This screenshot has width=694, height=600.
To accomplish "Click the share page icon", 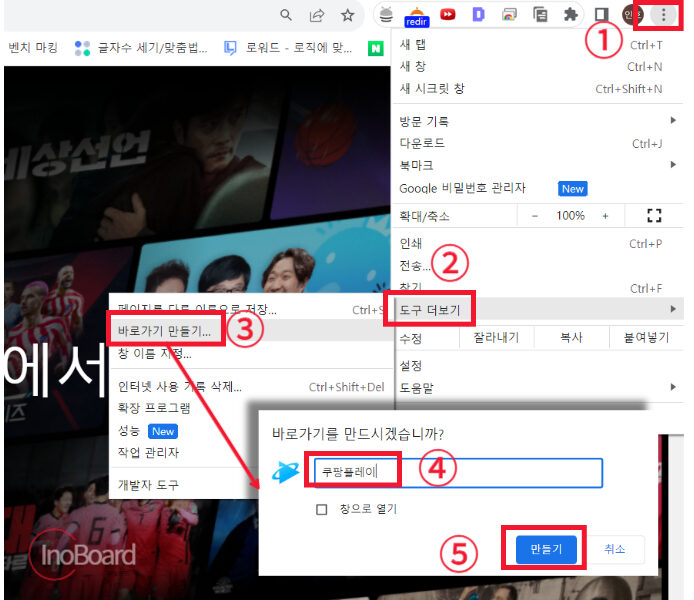I will click(316, 15).
